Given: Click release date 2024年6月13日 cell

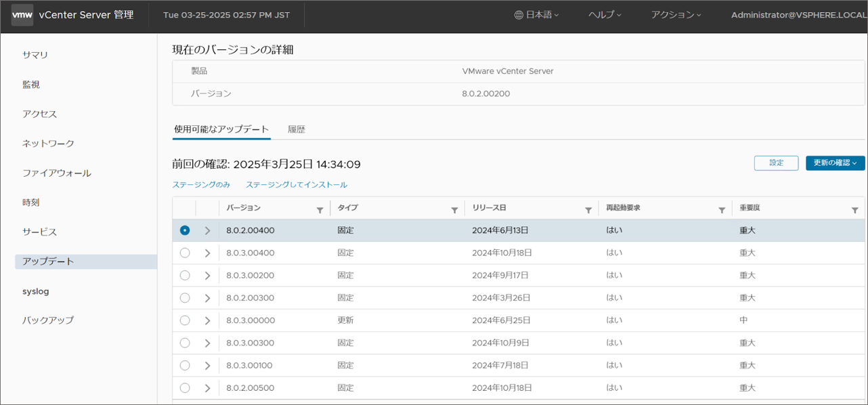Looking at the screenshot, I should click(500, 230).
